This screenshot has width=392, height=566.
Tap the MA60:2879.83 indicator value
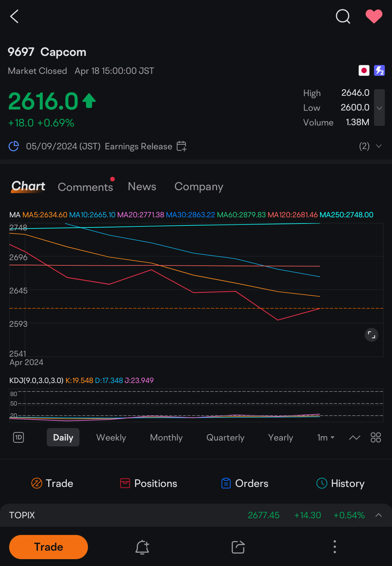pyautogui.click(x=241, y=215)
